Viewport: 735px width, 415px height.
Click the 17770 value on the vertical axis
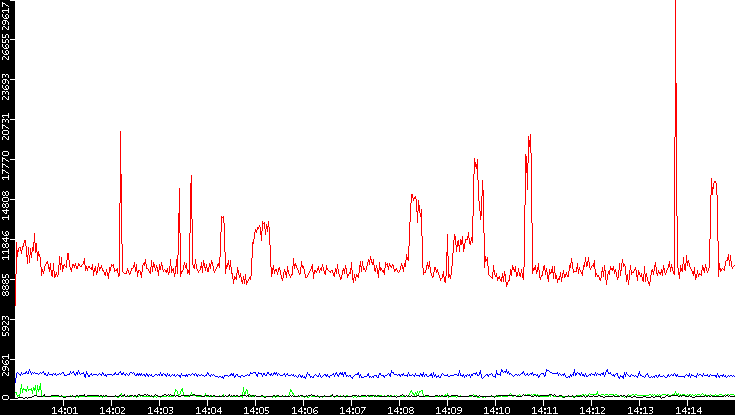(x=6, y=166)
